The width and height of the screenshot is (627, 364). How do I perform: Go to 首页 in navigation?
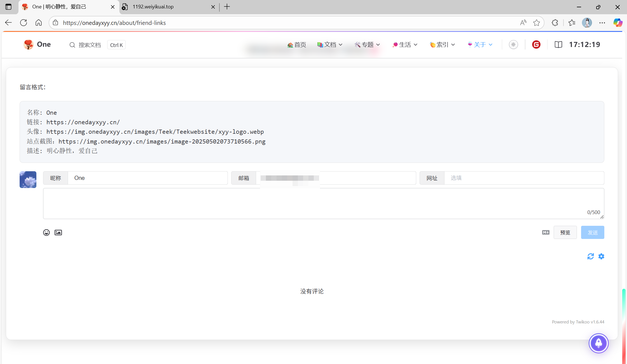[x=297, y=44]
